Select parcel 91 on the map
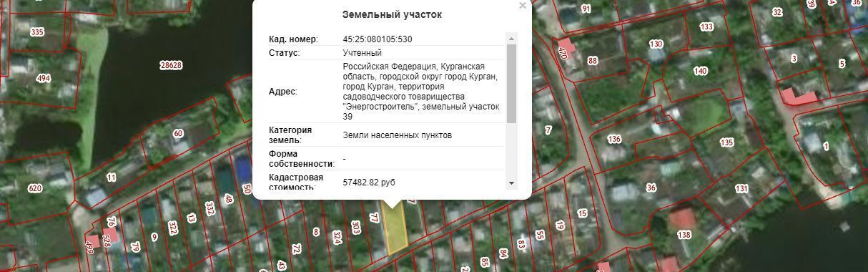Screen dimensions: 868x272 [586, 9]
